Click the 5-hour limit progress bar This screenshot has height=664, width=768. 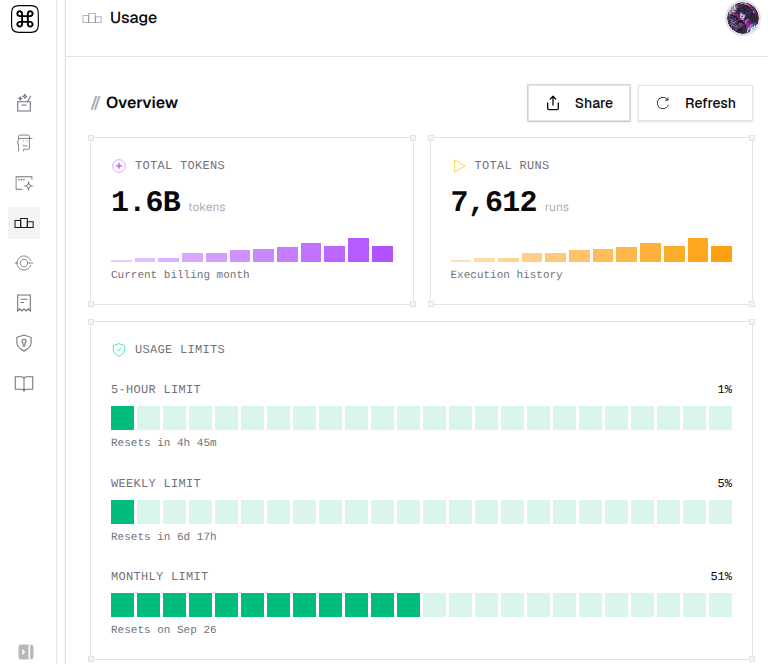click(x=421, y=418)
